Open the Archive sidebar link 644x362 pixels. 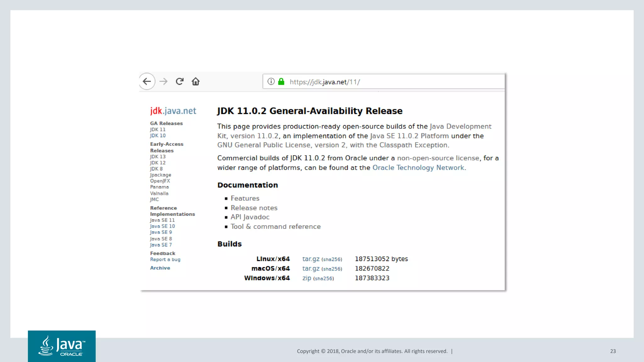[x=160, y=268]
